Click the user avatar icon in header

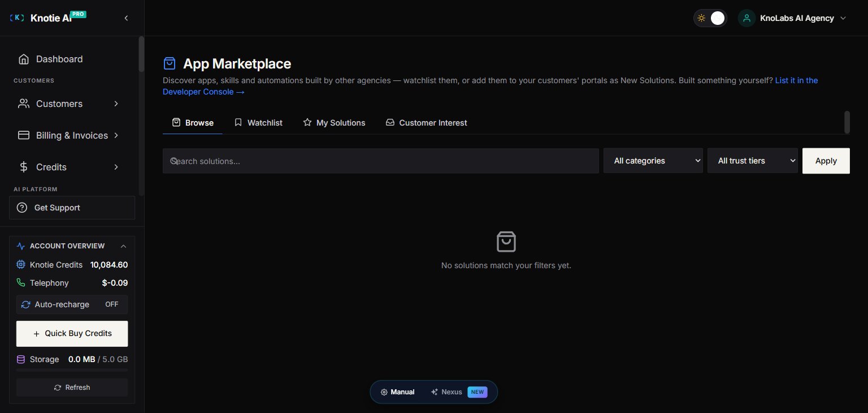coord(747,18)
